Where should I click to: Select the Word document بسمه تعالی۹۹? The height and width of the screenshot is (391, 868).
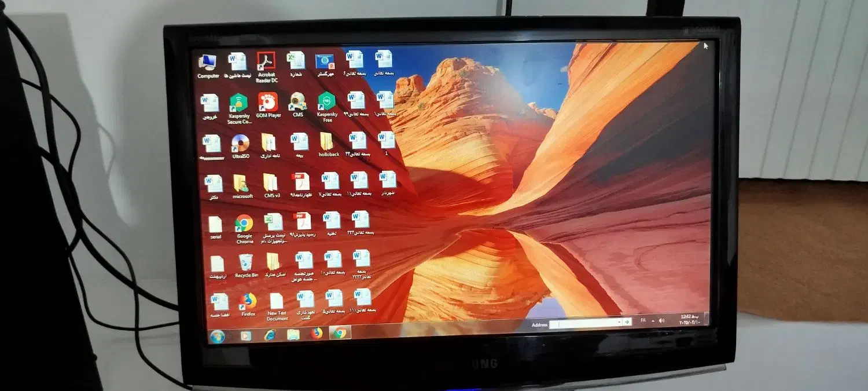pos(356,104)
